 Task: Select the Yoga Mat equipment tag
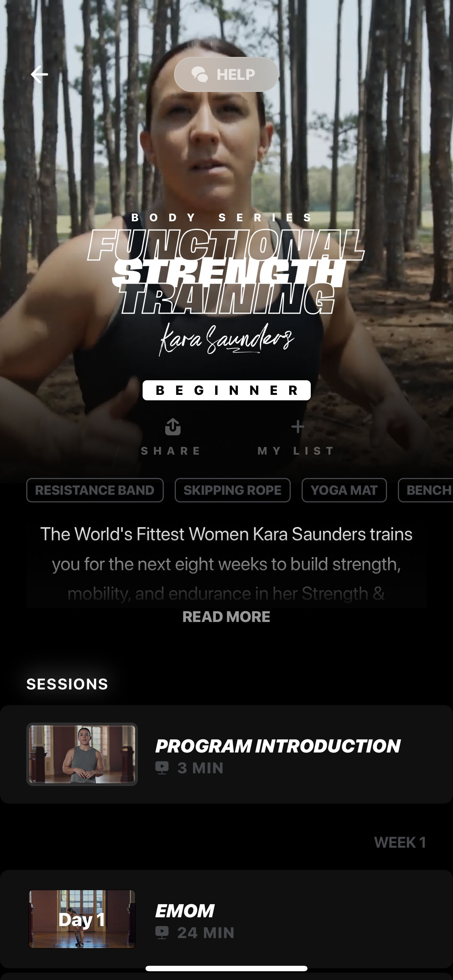[344, 490]
